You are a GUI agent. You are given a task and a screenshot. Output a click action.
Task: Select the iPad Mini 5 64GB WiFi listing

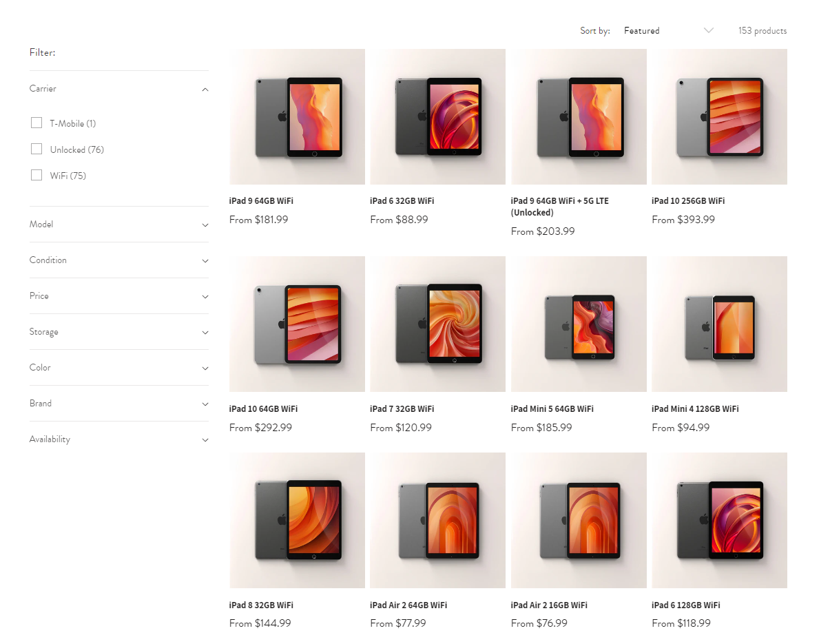coord(552,408)
